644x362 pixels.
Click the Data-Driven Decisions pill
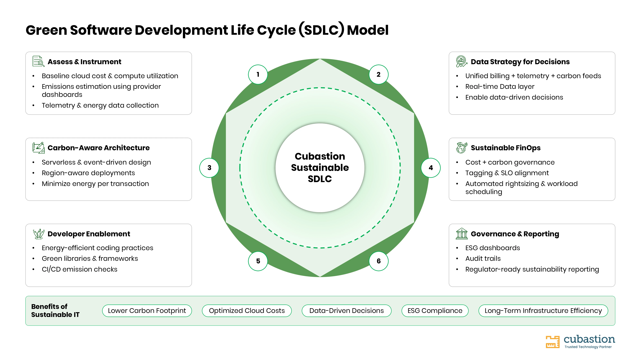pyautogui.click(x=346, y=311)
